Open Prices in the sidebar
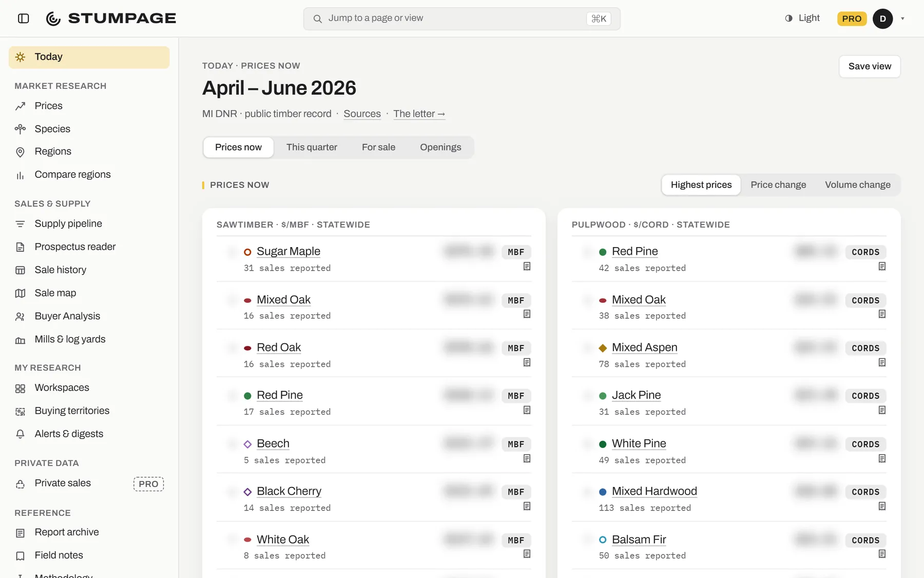The height and width of the screenshot is (578, 924). pos(89,106)
